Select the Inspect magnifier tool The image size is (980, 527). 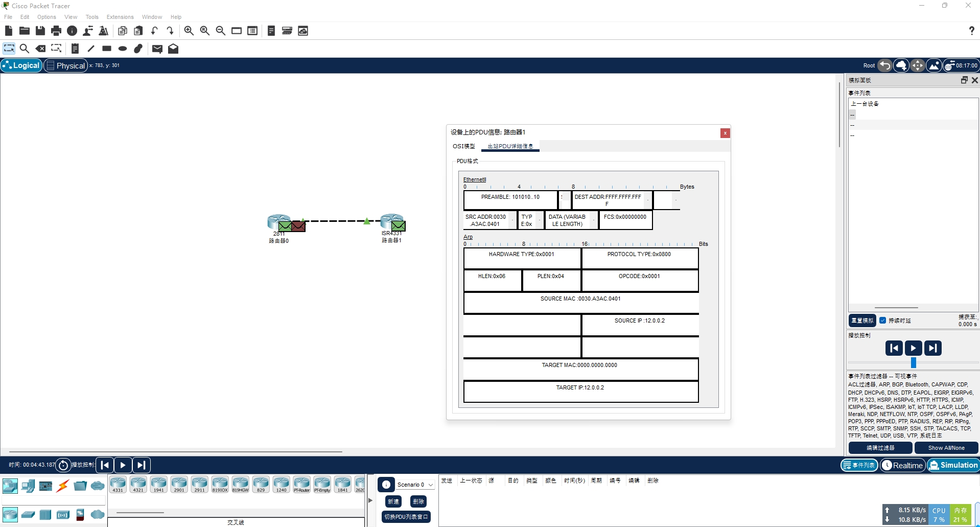(25, 49)
